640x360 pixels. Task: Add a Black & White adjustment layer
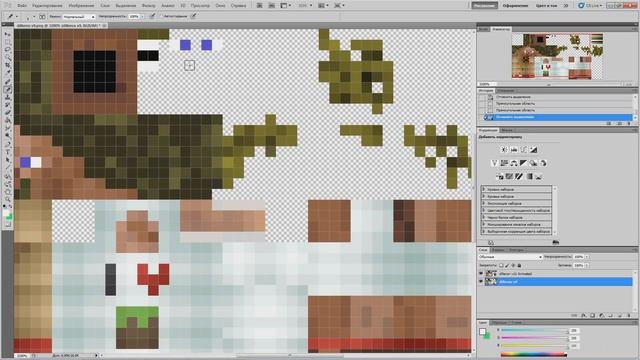[x=524, y=163]
